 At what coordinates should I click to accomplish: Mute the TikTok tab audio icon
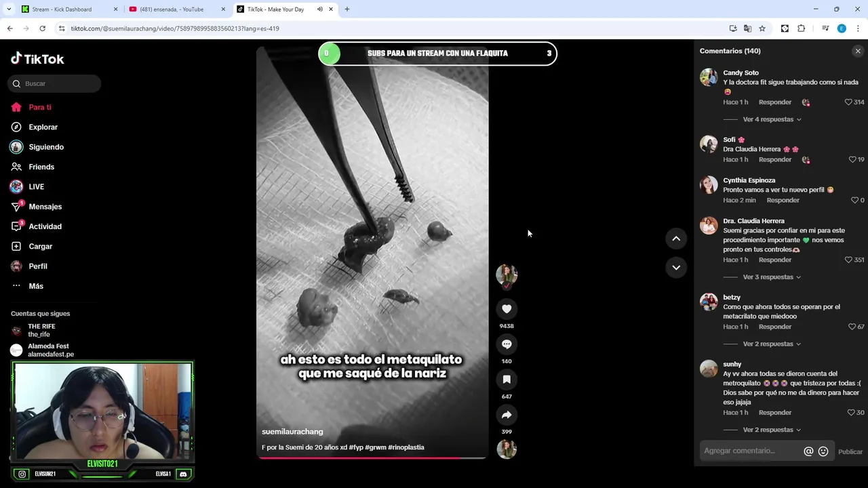click(x=319, y=9)
